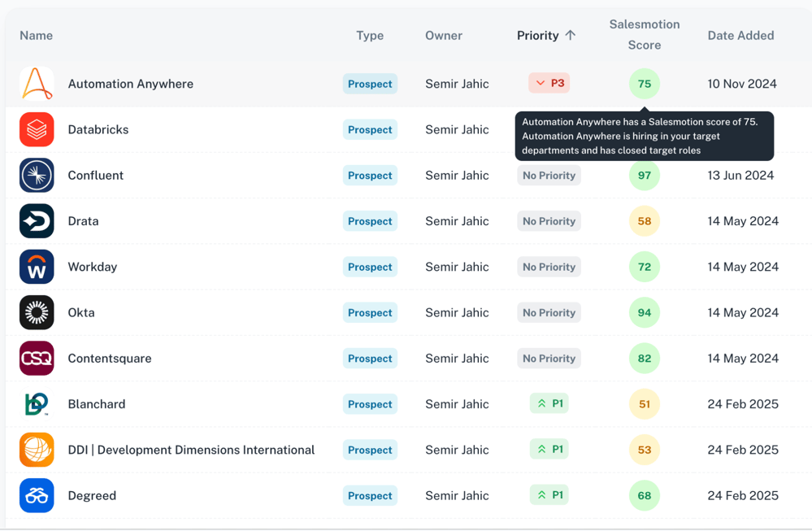The image size is (812, 531).
Task: Click the Databricks logo icon
Action: [37, 129]
